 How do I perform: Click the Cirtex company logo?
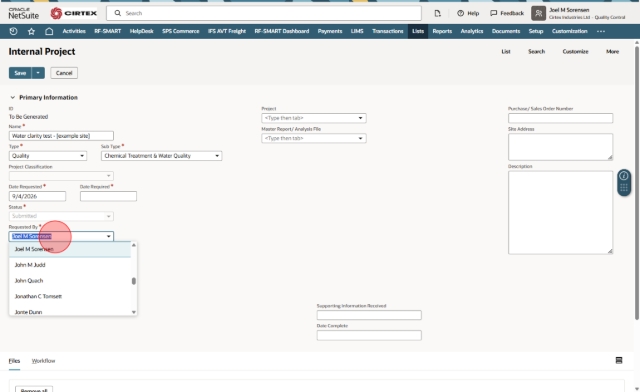point(74,13)
